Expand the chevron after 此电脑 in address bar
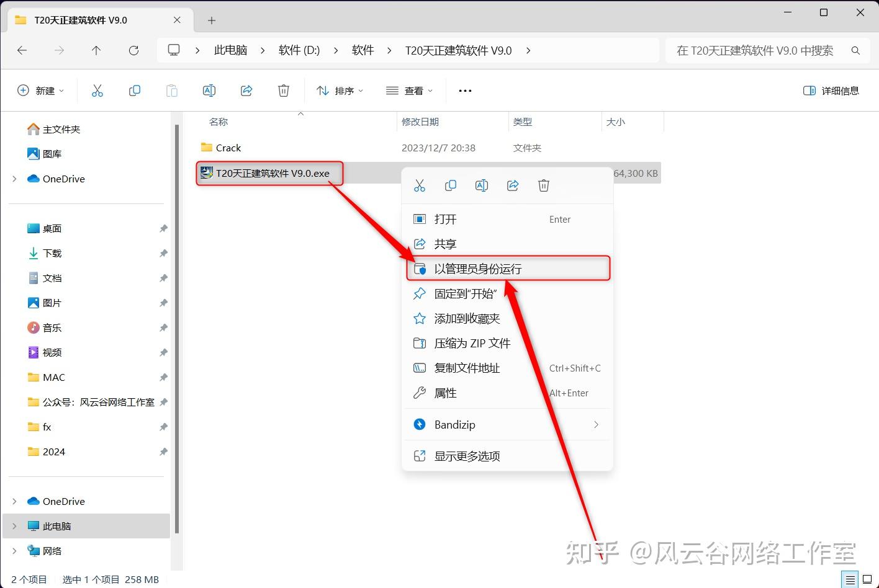 click(x=263, y=50)
